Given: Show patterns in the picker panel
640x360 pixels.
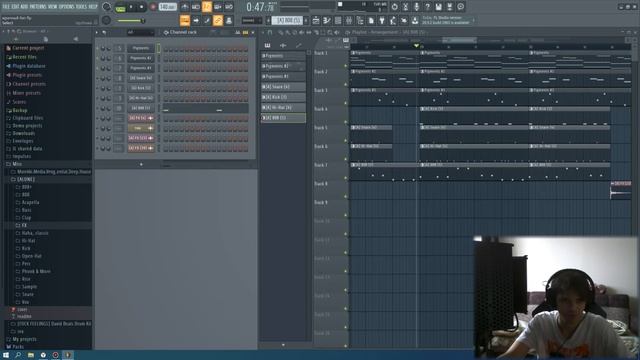Looking at the screenshot, I should click(x=267, y=45).
